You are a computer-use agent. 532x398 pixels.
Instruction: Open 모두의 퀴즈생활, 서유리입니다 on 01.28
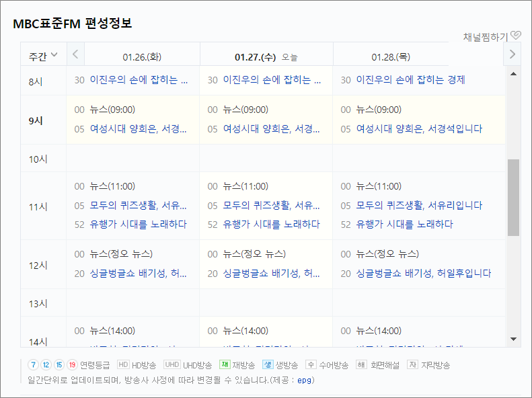[419, 206]
